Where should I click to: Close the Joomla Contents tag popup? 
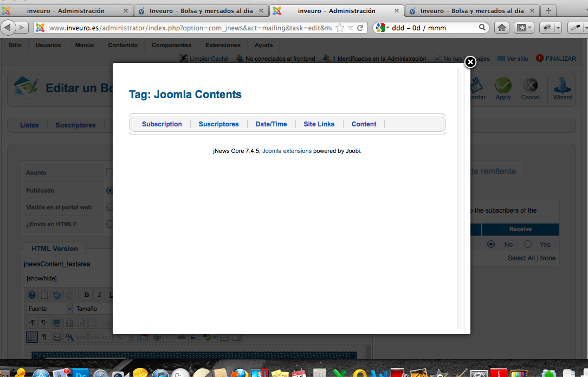[470, 62]
